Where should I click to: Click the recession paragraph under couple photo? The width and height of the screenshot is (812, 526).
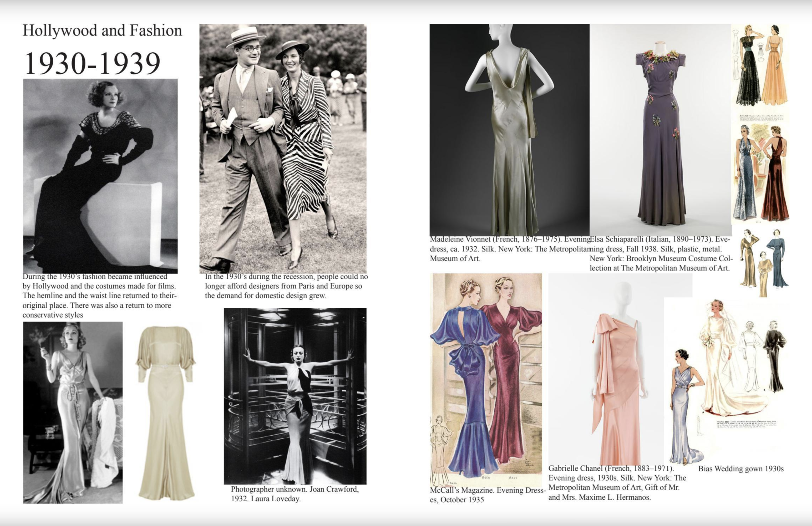(x=286, y=286)
